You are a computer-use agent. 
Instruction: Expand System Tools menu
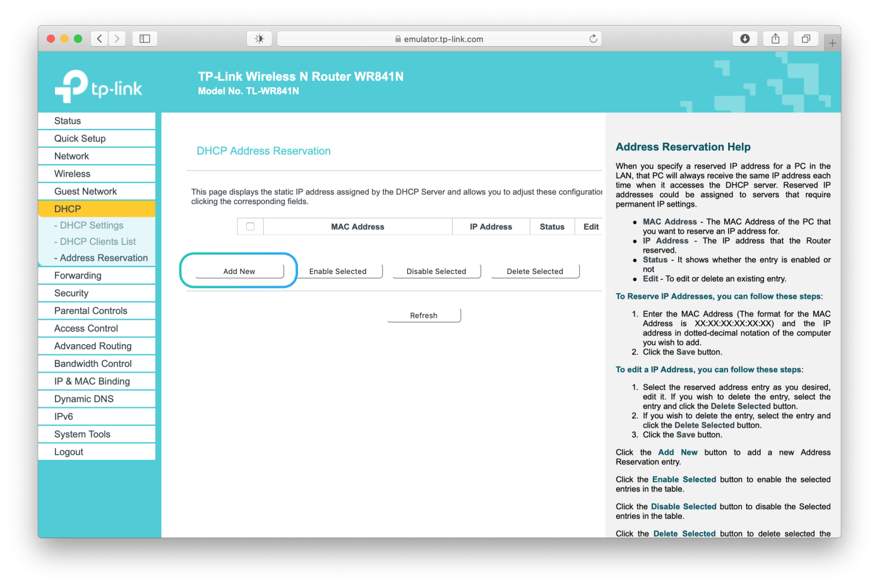tap(97, 435)
